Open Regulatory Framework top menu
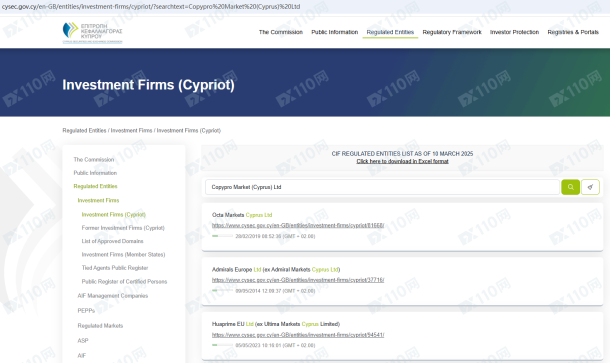The height and width of the screenshot is (363, 610). pyautogui.click(x=452, y=32)
